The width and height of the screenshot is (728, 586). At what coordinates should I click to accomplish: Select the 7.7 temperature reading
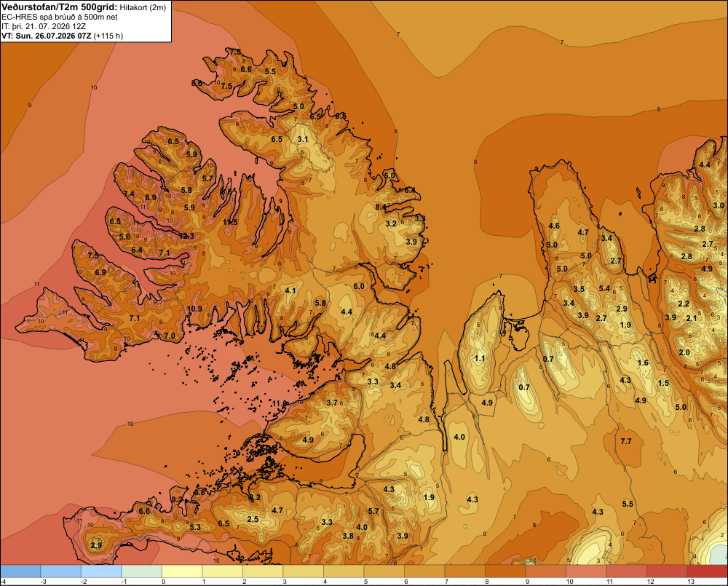pyautogui.click(x=626, y=441)
